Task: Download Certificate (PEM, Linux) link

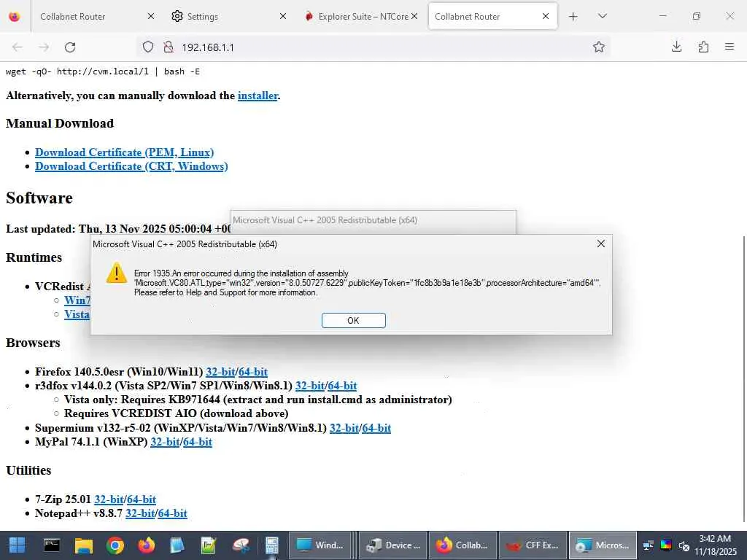Action: [124, 152]
